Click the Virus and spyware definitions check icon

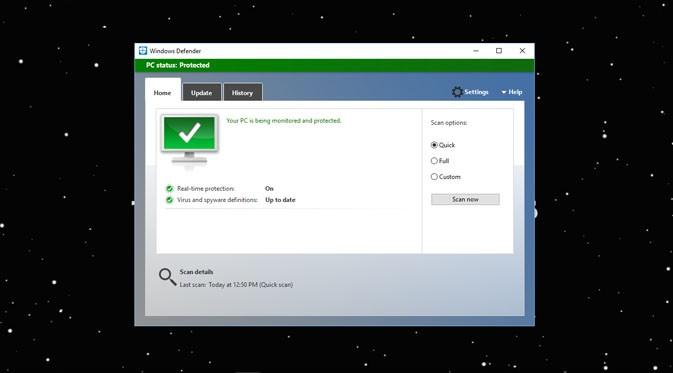[x=170, y=200]
